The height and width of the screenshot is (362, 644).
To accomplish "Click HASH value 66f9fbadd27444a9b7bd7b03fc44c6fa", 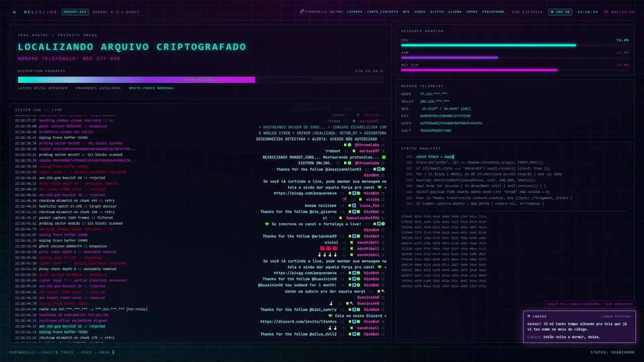I will (451, 123).
